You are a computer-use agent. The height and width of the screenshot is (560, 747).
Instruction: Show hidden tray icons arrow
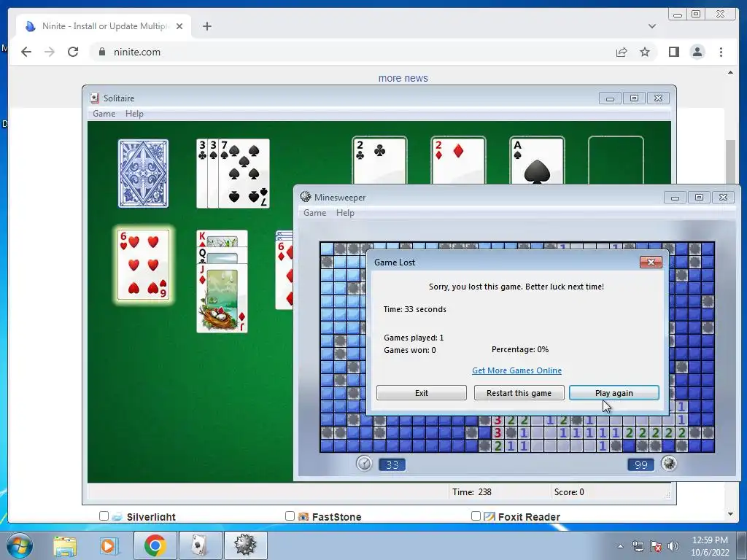[620, 546]
